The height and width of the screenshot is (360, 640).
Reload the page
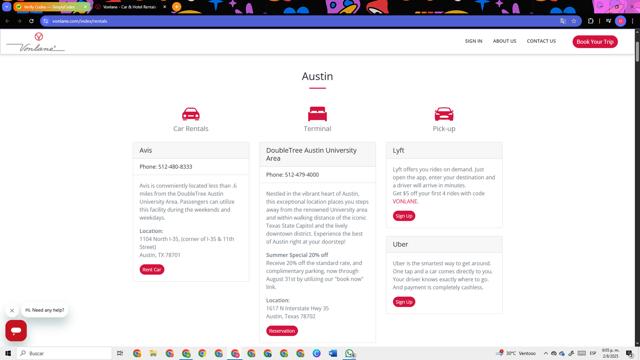pos(31,21)
